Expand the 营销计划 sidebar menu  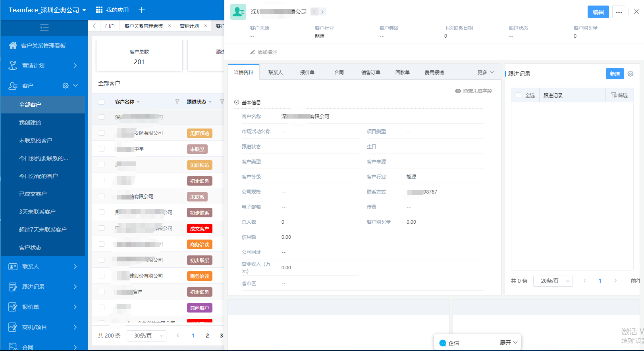pos(75,65)
